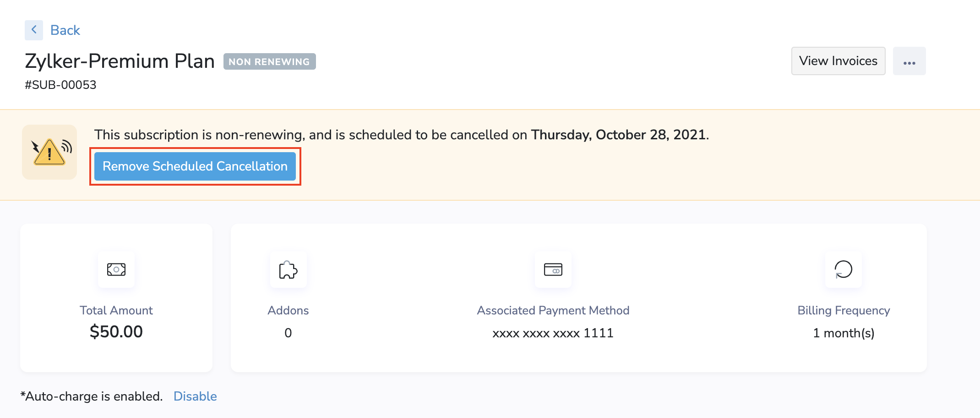The width and height of the screenshot is (980, 418).
Task: Click the Associated Payment Method label
Action: (x=553, y=310)
